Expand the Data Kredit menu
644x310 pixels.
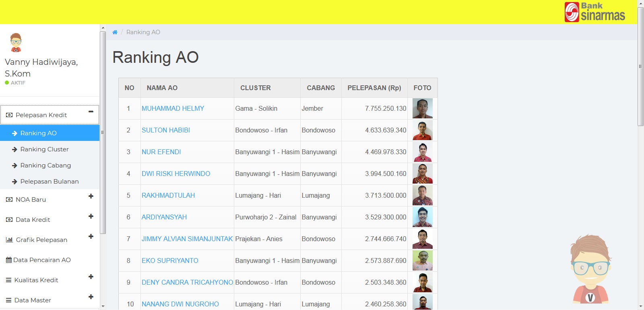91,216
